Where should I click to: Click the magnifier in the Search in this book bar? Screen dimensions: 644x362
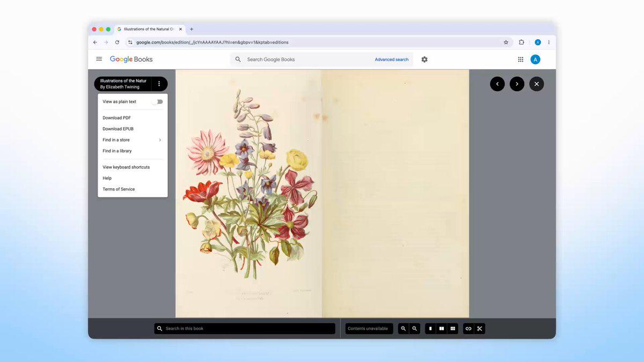coord(160,329)
